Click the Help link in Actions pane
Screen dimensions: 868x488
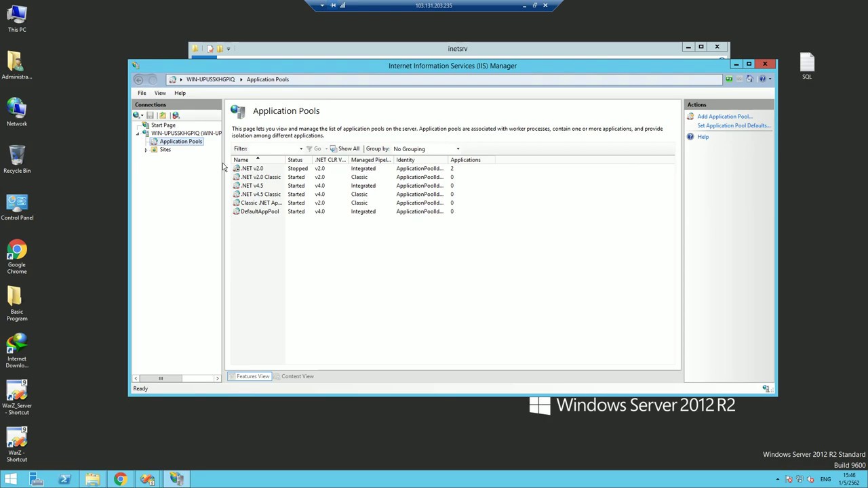point(703,137)
